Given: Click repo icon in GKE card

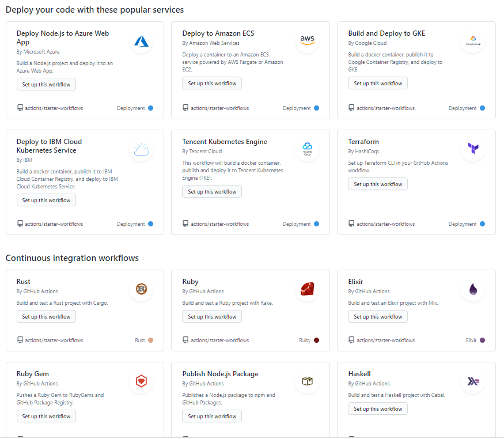Looking at the screenshot, I should (351, 108).
